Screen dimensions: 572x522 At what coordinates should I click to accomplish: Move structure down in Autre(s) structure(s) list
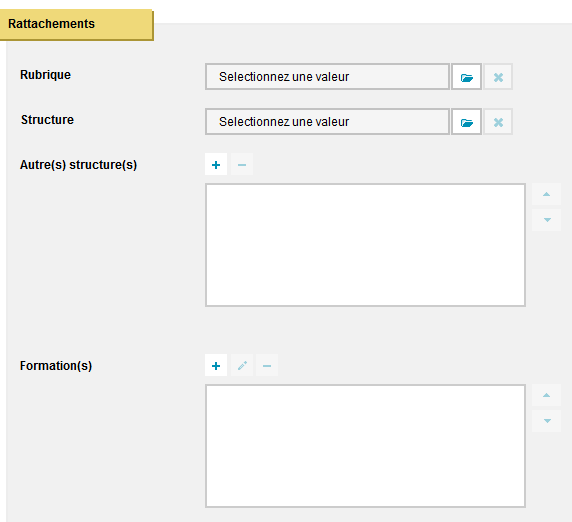point(546,220)
